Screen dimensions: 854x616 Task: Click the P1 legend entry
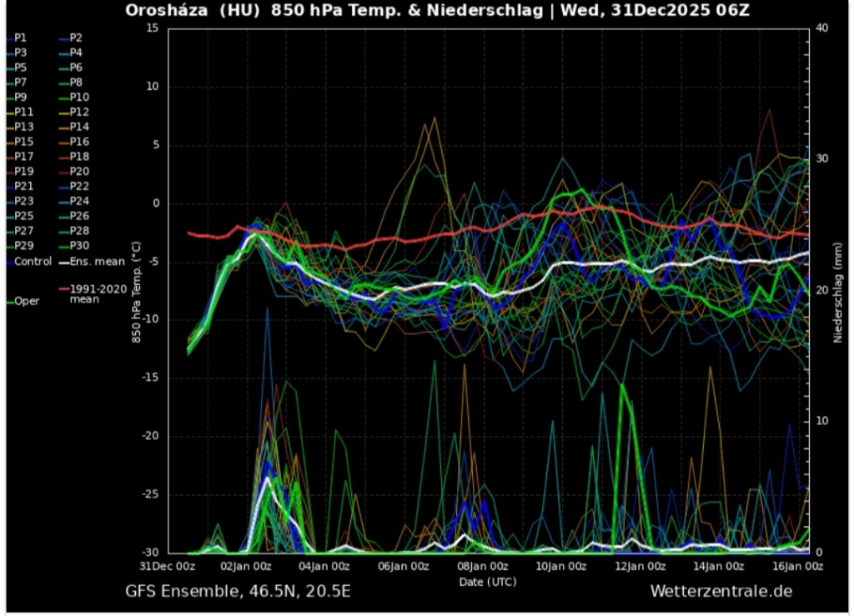tap(20, 38)
